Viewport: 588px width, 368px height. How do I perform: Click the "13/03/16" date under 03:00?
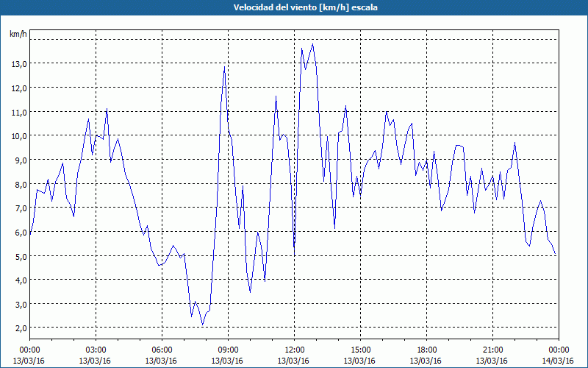(x=96, y=361)
